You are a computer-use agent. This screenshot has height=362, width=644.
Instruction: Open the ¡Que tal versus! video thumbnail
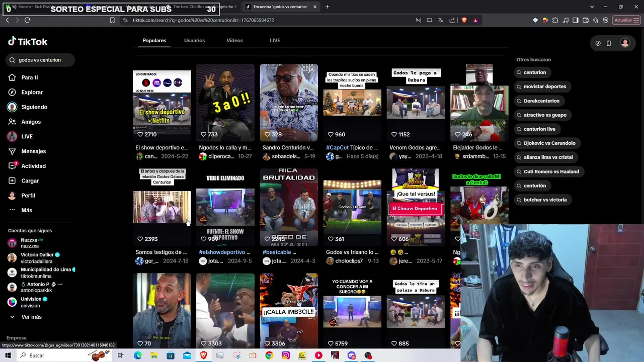tap(416, 207)
